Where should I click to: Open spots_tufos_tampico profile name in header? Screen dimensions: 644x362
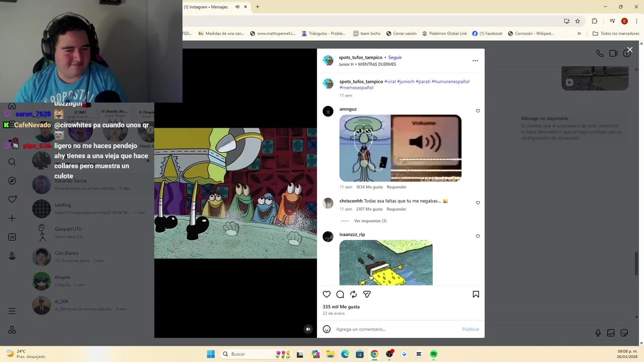point(360,57)
